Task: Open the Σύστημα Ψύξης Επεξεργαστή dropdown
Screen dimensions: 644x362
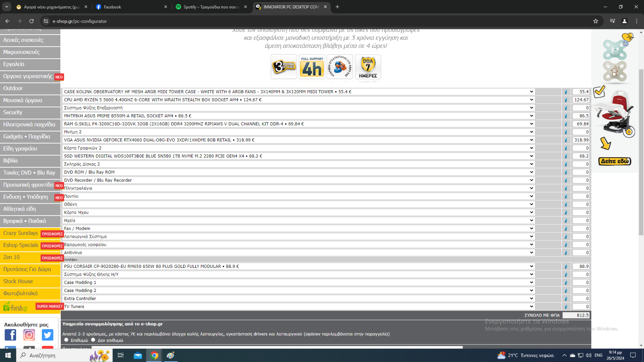Action: coord(298,108)
